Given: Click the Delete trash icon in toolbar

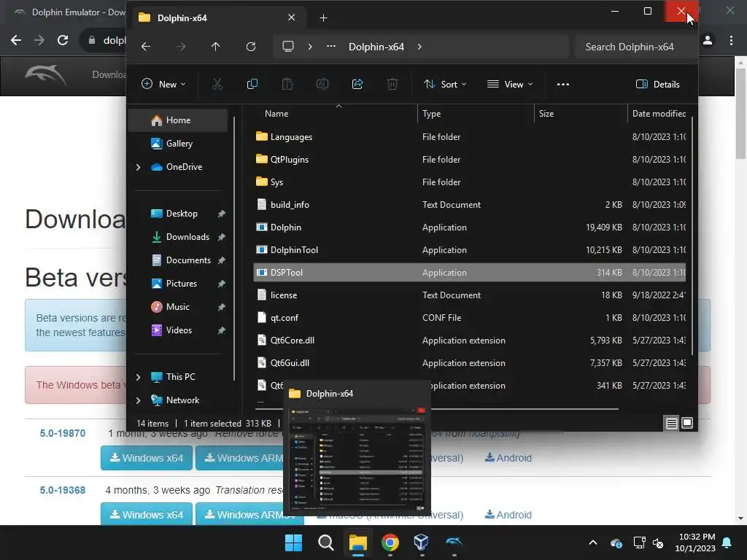Looking at the screenshot, I should (392, 85).
